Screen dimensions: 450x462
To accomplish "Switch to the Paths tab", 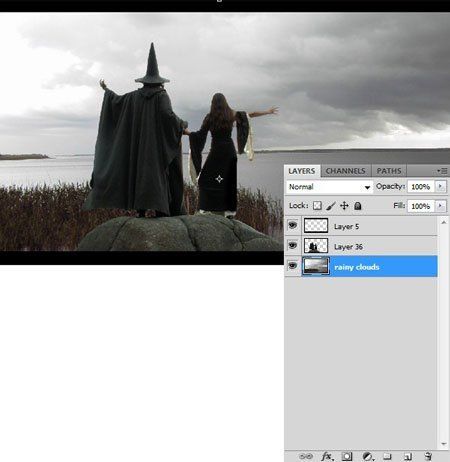I will [389, 171].
